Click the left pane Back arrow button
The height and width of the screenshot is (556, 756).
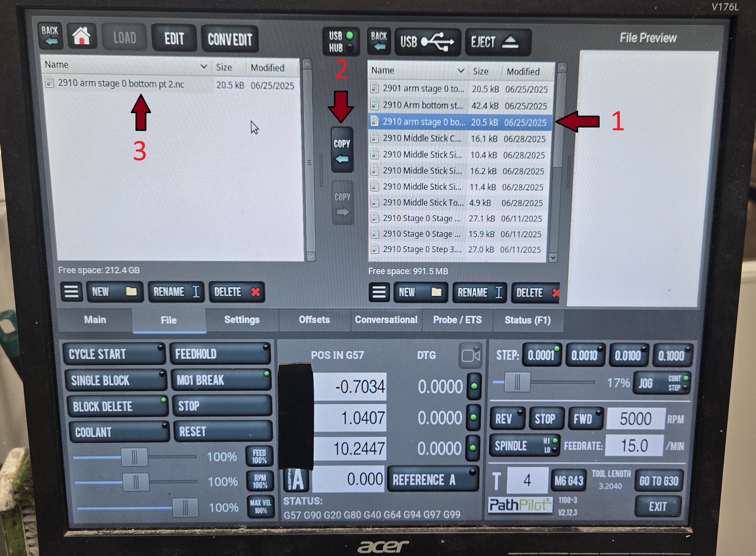click(50, 36)
